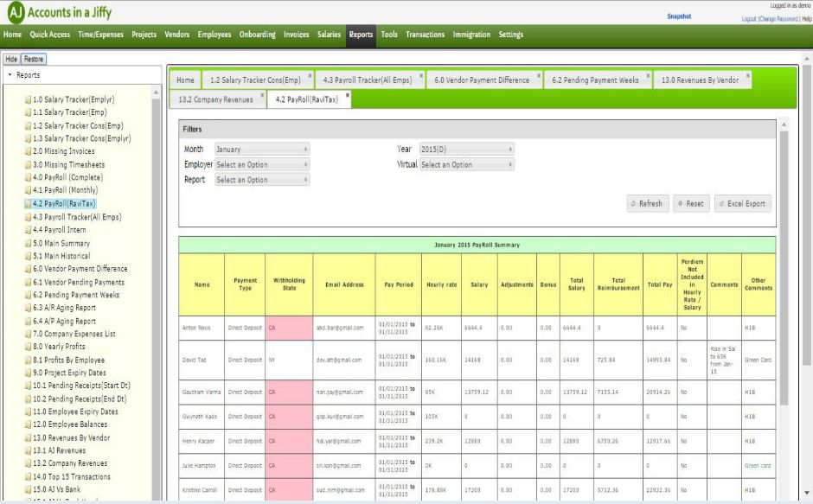Open the Transactions menu
The image size is (813, 504).
(426, 35)
